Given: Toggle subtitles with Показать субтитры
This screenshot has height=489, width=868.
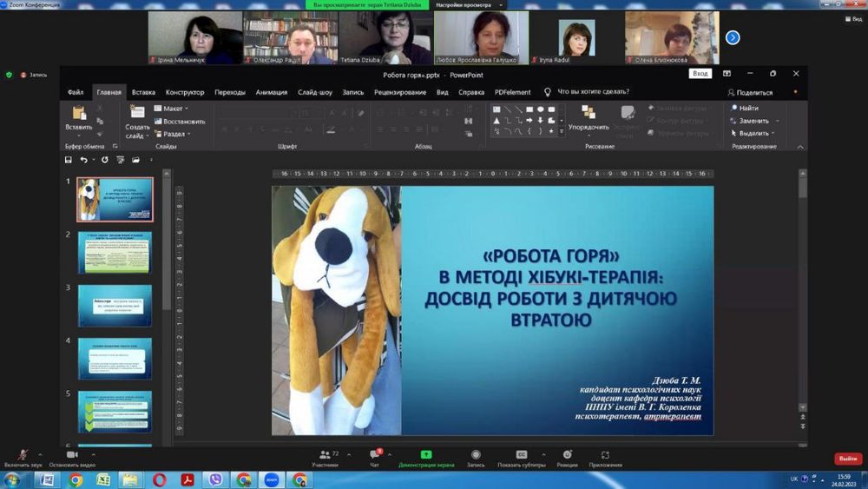Looking at the screenshot, I should click(522, 454).
